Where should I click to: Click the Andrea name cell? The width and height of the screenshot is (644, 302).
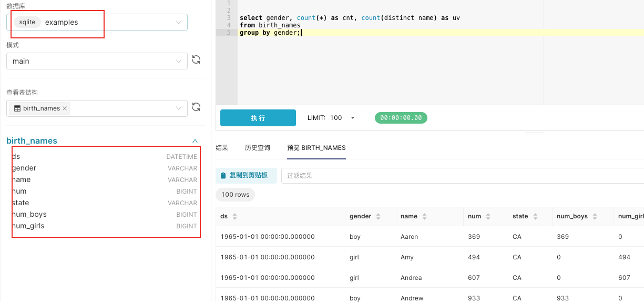[x=430, y=278]
